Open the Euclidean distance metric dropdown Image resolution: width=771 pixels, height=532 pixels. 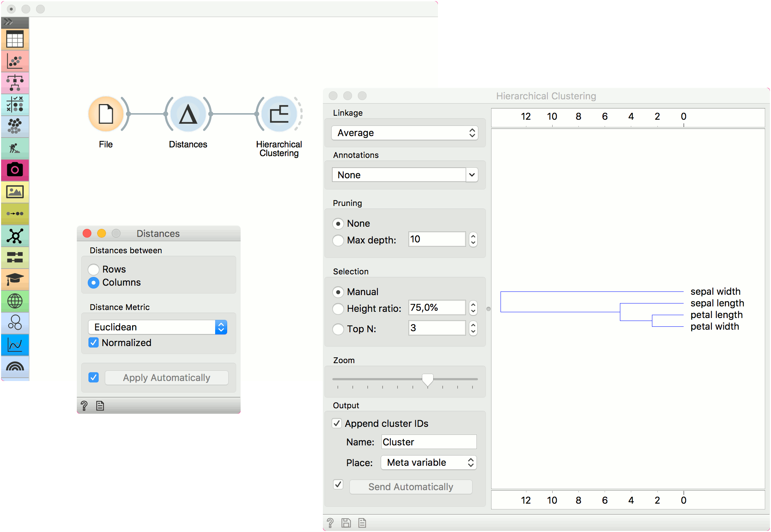click(x=158, y=327)
